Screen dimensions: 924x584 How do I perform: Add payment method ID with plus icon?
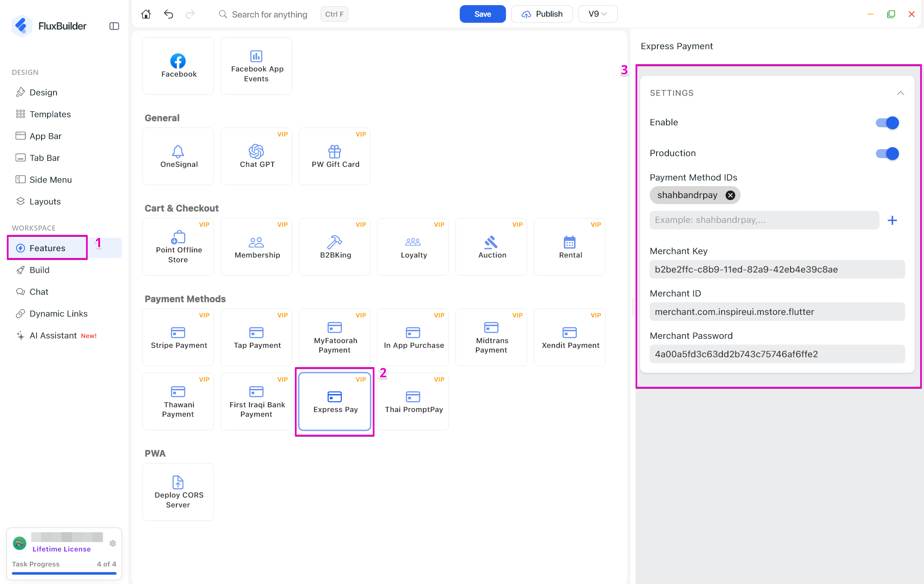(892, 220)
